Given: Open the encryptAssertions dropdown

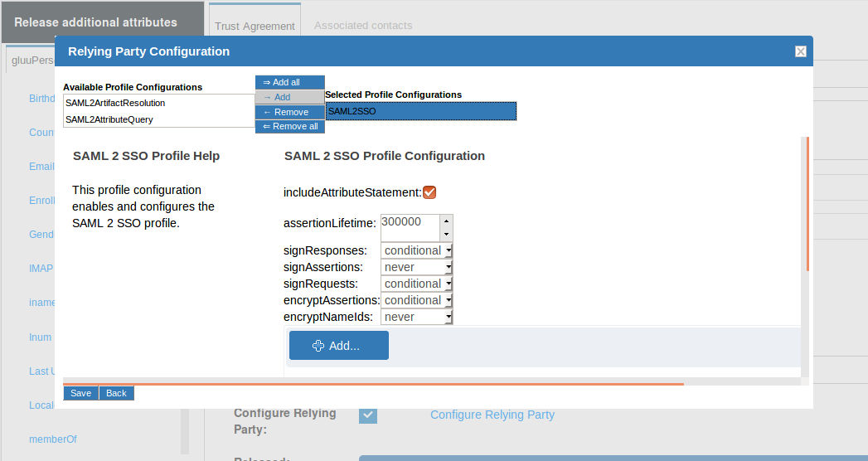Looking at the screenshot, I should (x=417, y=300).
